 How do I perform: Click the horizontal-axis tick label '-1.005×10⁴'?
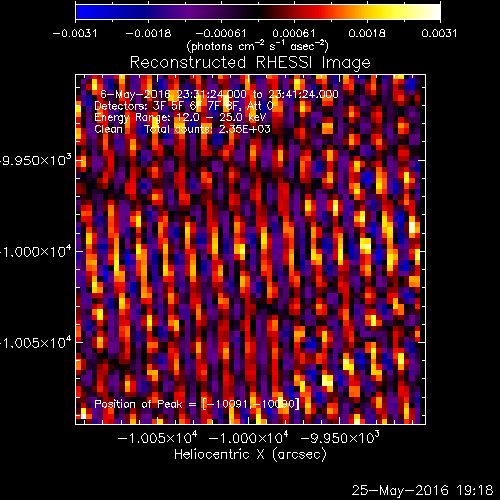coord(157,438)
